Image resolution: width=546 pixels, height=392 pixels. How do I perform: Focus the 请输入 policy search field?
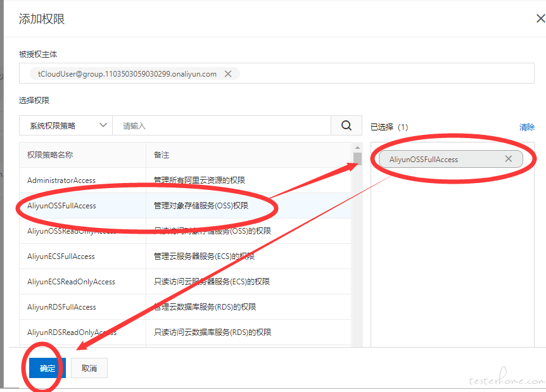pos(222,125)
